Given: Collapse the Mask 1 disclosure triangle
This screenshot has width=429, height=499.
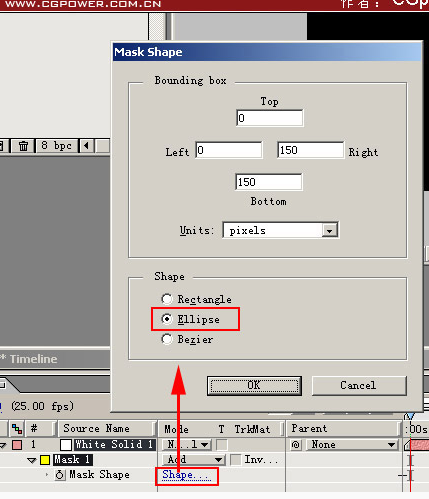Looking at the screenshot, I should (32, 460).
